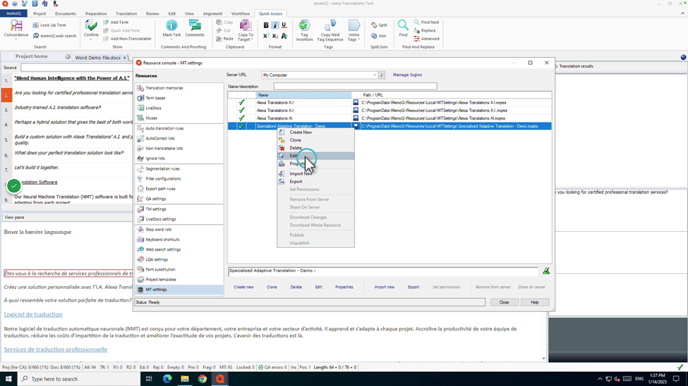The height and width of the screenshot is (386, 688).
Task: Click the Name/description filter field
Action: pos(355,86)
